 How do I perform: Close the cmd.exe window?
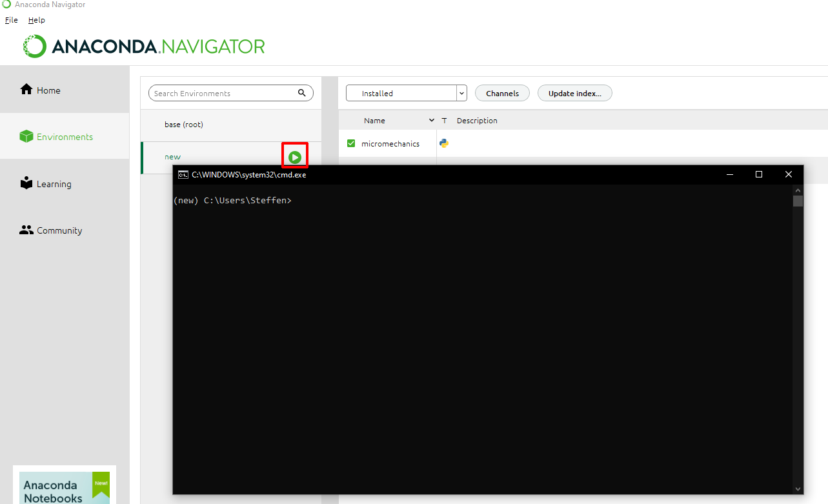point(789,174)
